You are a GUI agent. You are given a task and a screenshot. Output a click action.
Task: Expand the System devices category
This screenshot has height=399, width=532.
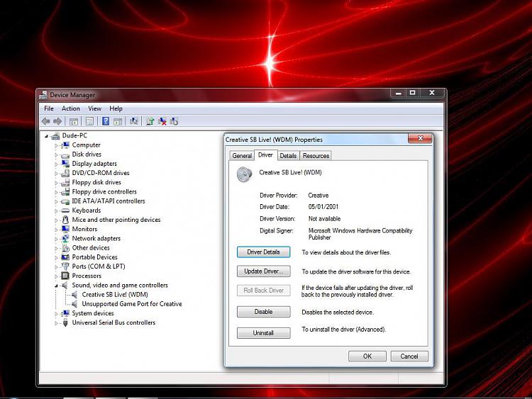(56, 313)
